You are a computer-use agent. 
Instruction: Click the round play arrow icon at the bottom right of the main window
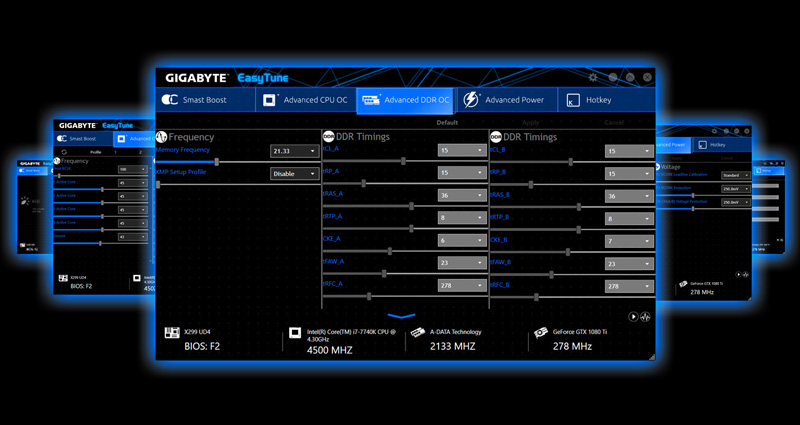point(633,317)
